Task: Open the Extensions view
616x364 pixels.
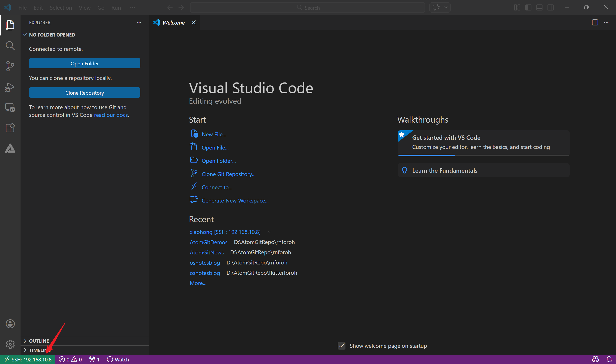Action: 10,128
